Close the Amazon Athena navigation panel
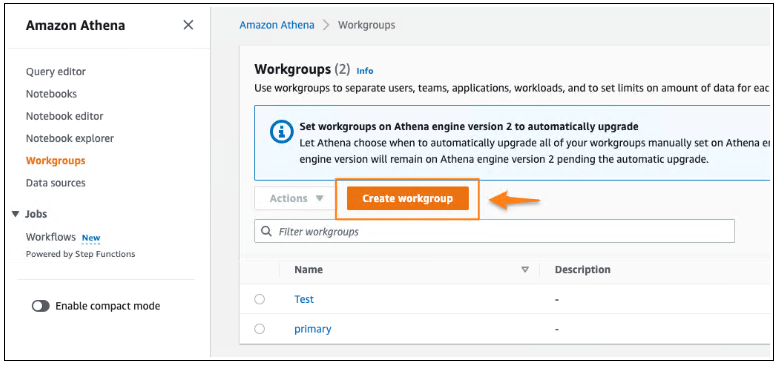The height and width of the screenshot is (365, 780). point(188,25)
